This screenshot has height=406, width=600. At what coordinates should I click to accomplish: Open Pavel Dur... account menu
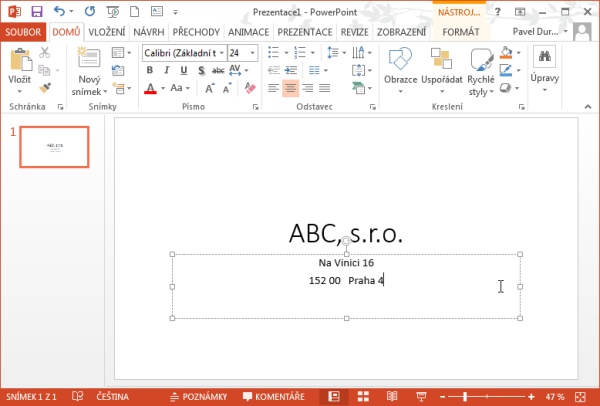pos(540,32)
